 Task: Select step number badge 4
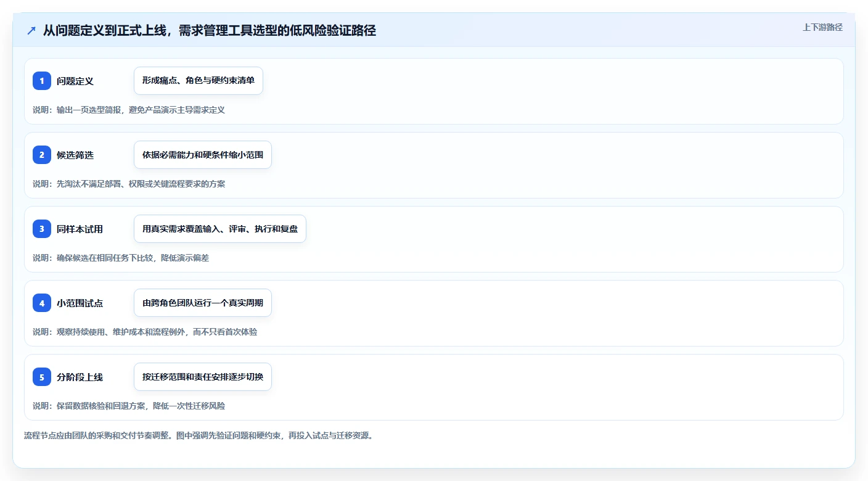point(42,303)
